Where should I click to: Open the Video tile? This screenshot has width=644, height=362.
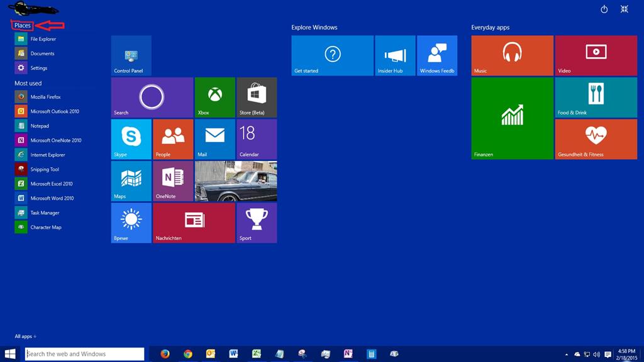[596, 55]
